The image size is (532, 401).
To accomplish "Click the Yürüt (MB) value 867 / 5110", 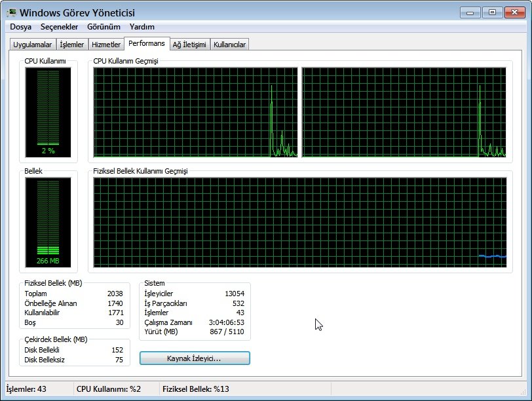I will [x=227, y=332].
